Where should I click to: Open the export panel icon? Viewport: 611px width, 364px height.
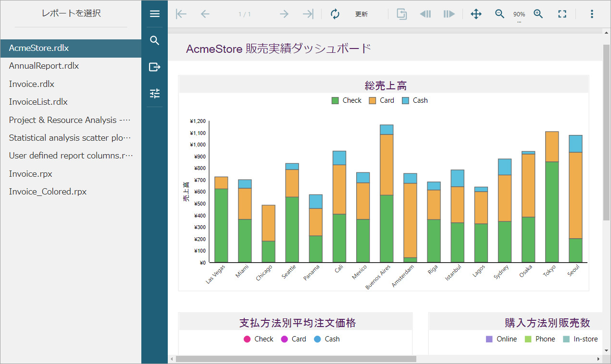pyautogui.click(x=155, y=67)
